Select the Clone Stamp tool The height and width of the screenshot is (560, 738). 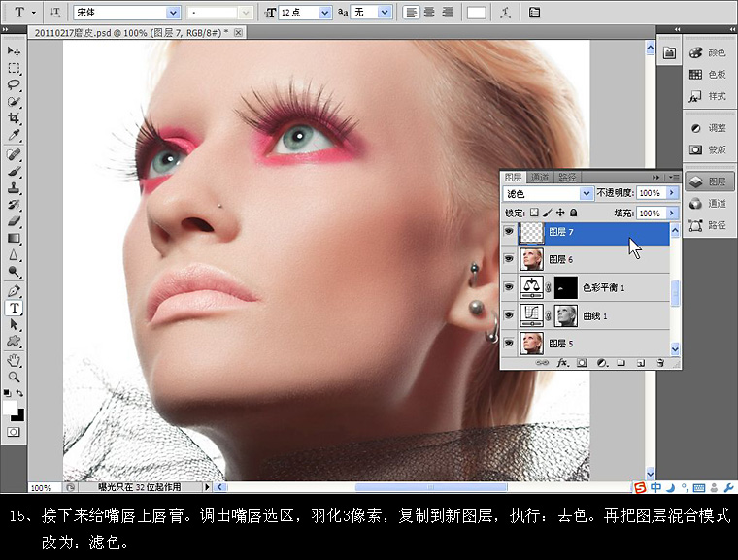[14, 188]
